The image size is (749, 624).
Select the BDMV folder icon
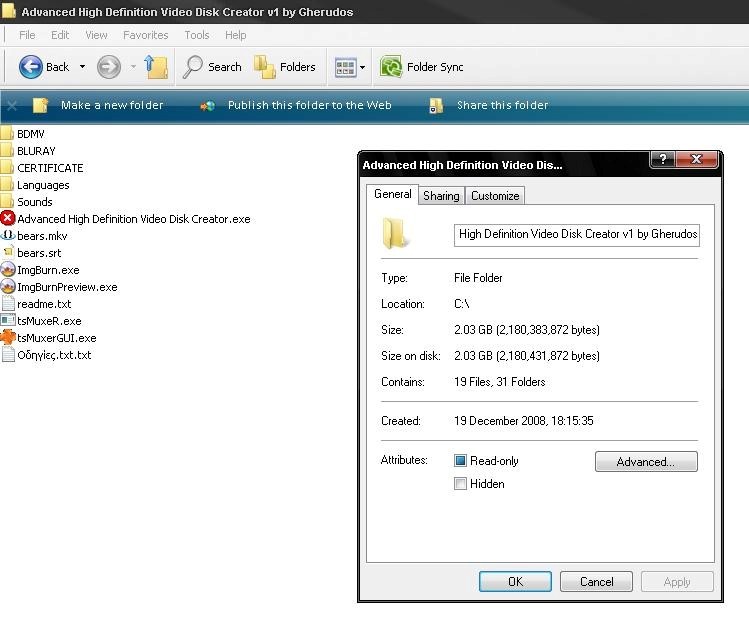click(7, 133)
